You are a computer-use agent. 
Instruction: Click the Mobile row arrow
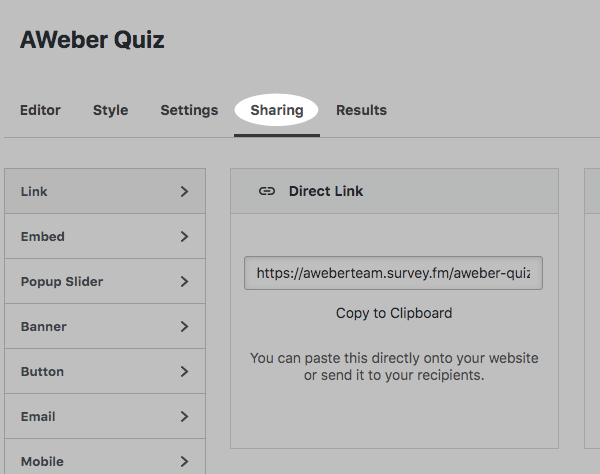184,461
